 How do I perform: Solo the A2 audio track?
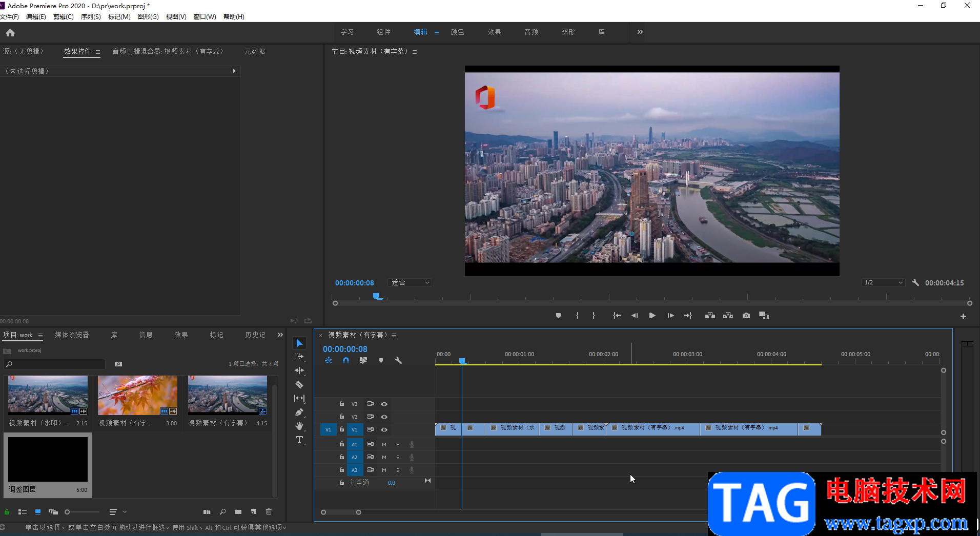pyautogui.click(x=398, y=457)
